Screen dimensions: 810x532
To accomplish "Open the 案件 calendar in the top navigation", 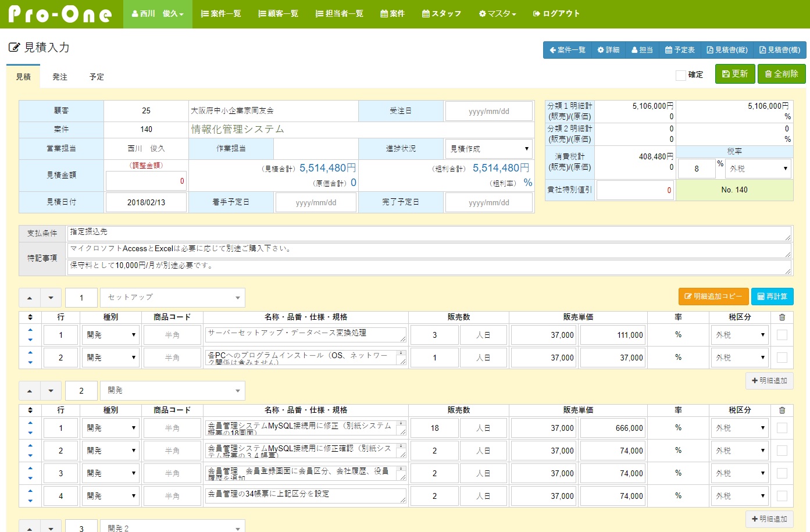I will pos(392,14).
